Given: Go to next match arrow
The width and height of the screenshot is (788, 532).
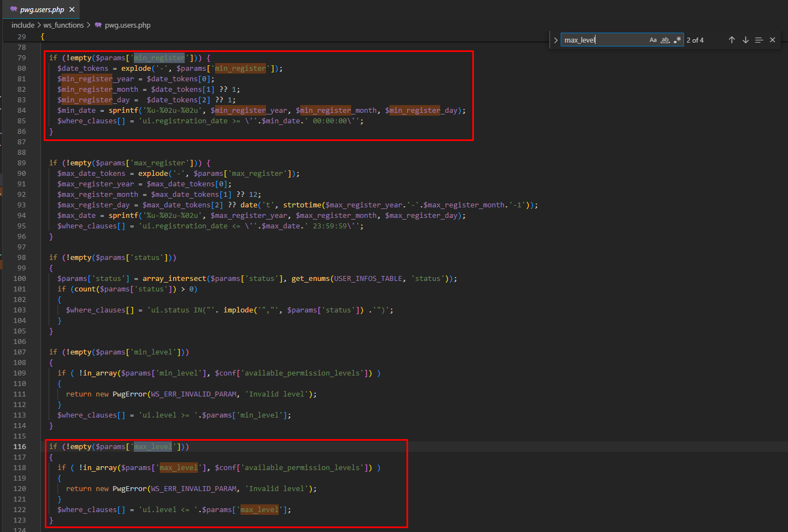Looking at the screenshot, I should pyautogui.click(x=745, y=40).
